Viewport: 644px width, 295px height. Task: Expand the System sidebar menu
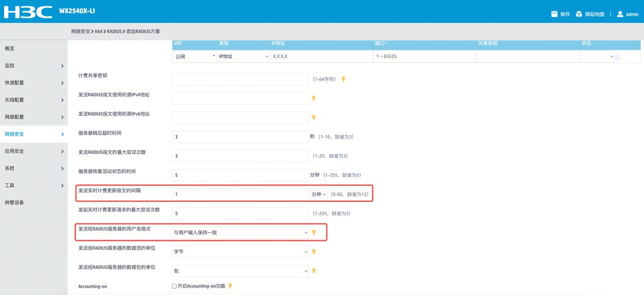[x=34, y=168]
